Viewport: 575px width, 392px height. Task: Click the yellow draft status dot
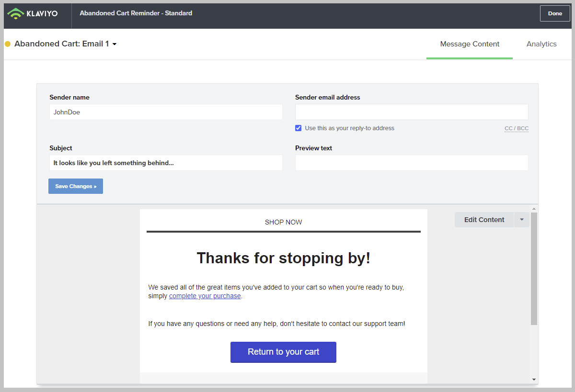point(8,44)
